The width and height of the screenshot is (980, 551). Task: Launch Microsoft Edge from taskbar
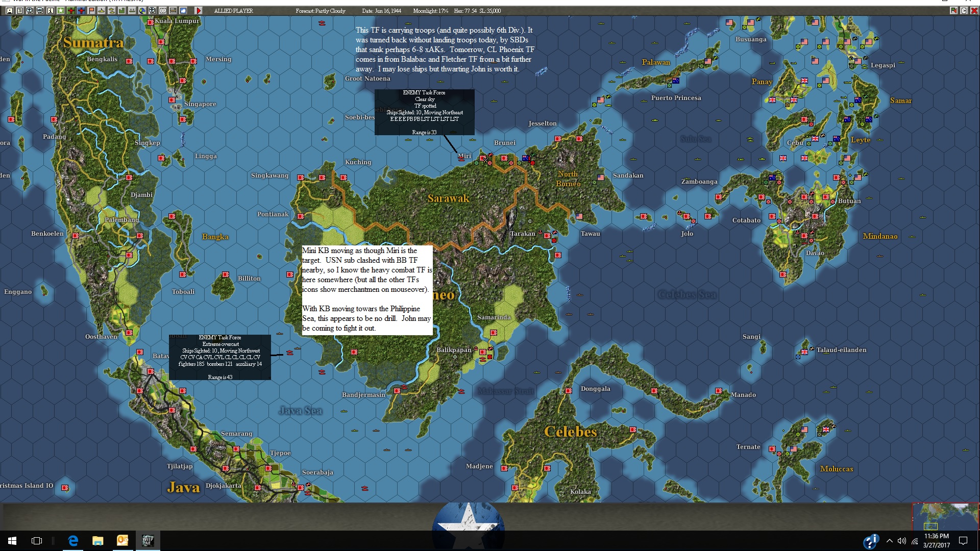[x=73, y=541]
